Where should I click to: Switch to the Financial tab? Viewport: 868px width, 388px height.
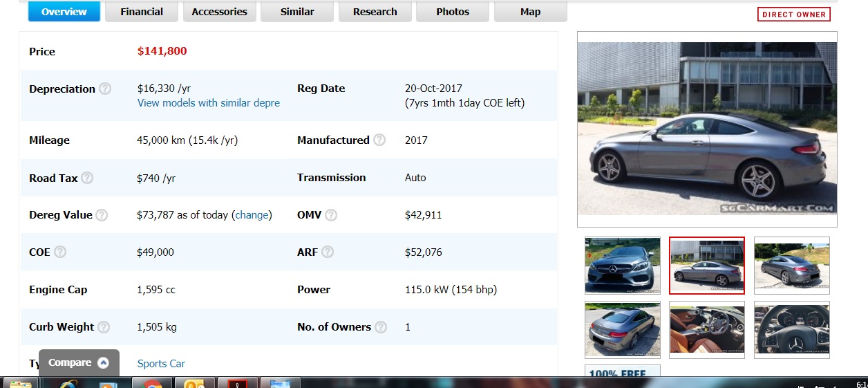(x=142, y=12)
